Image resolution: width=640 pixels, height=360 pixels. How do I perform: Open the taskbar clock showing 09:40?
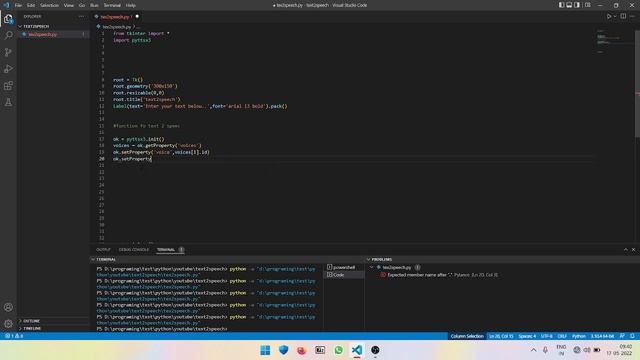click(619, 350)
